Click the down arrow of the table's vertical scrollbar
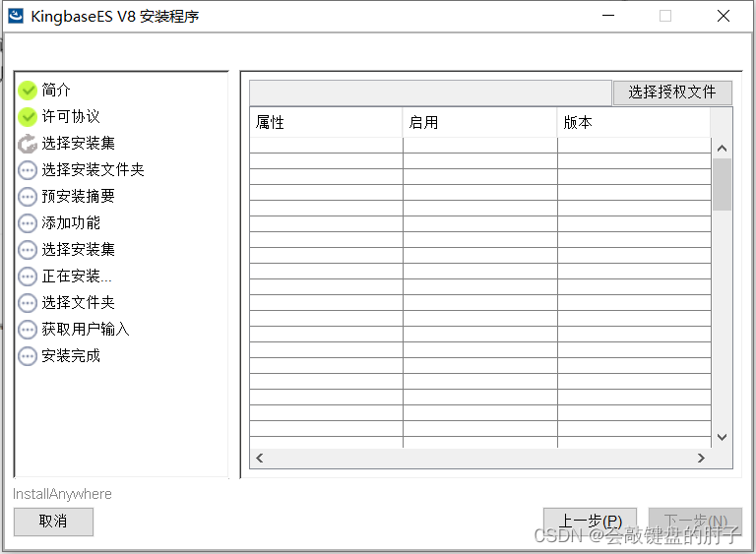 click(722, 437)
